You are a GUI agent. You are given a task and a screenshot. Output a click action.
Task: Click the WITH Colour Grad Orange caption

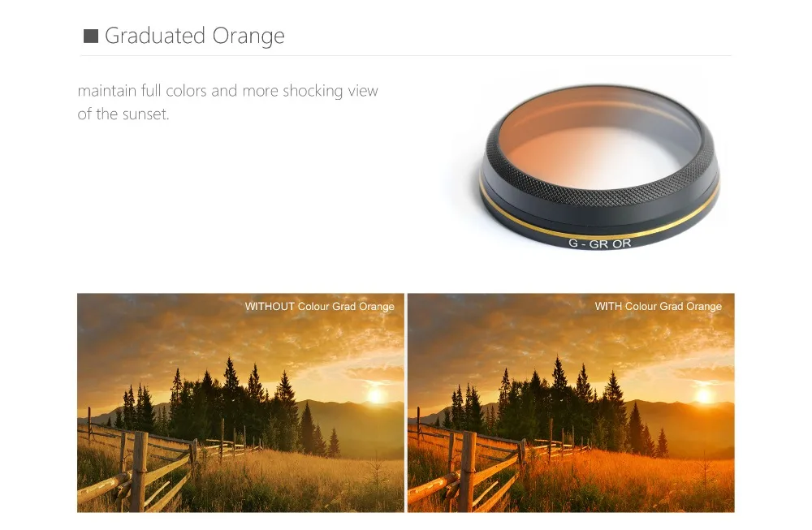(x=659, y=307)
